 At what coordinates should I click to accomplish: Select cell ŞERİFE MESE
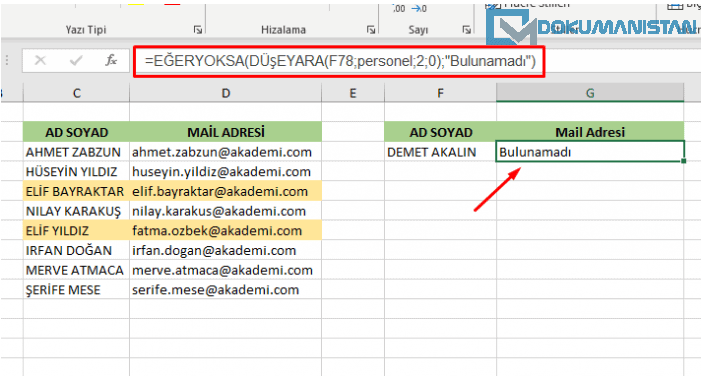click(x=76, y=290)
